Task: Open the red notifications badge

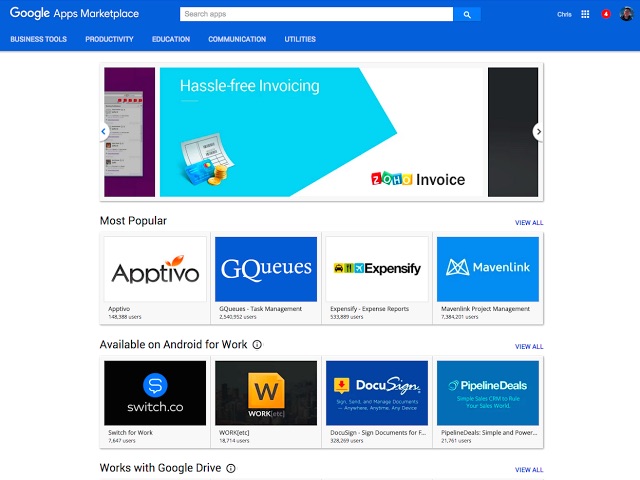Action: (605, 14)
